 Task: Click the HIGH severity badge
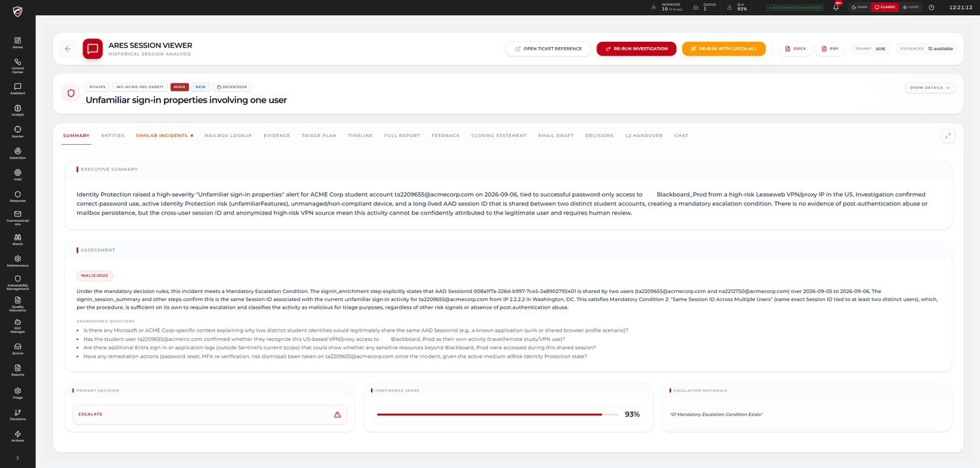pos(180,87)
